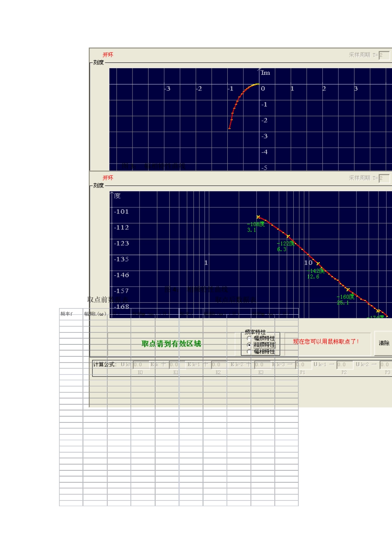Click sampling period T field above Nyquist plot
This screenshot has width=392, height=555.
coord(384,55)
